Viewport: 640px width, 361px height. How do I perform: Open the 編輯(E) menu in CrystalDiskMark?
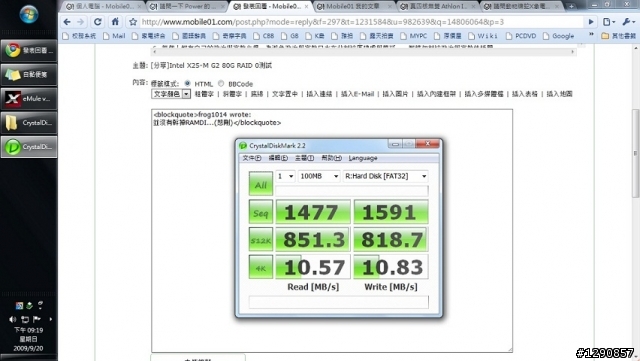[x=278, y=158]
